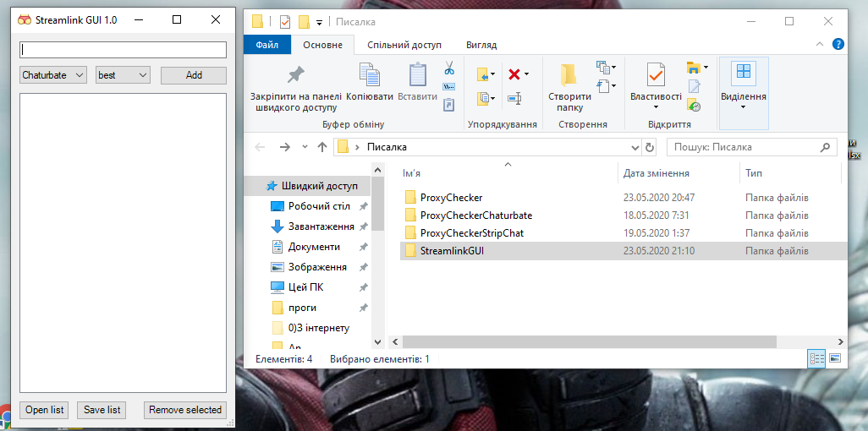Switch to the large icons view in status bar
This screenshot has width=868, height=431.
(x=835, y=358)
